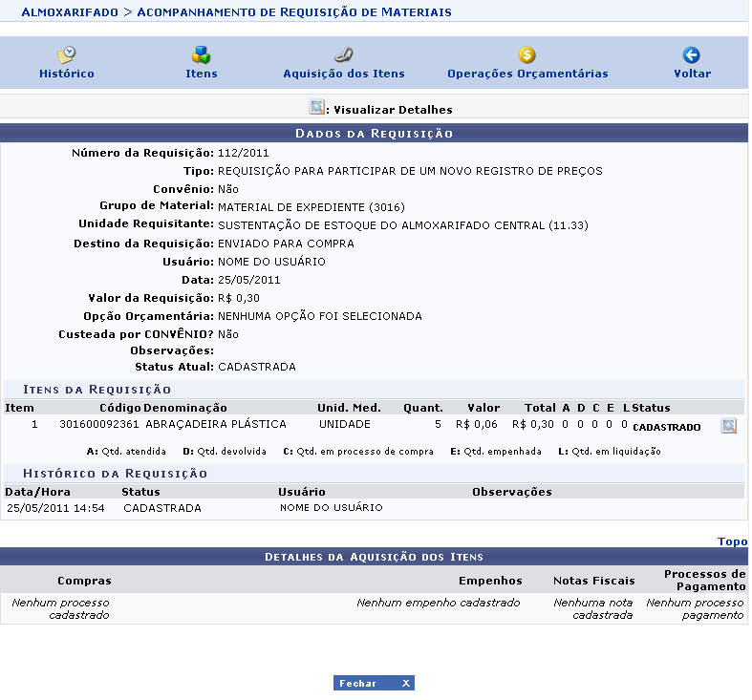This screenshot has height=700, width=752.
Task: Click the Unidade Requisitante SUSTENTAÇÃO DE ESTOQUE value
Action: (x=403, y=225)
